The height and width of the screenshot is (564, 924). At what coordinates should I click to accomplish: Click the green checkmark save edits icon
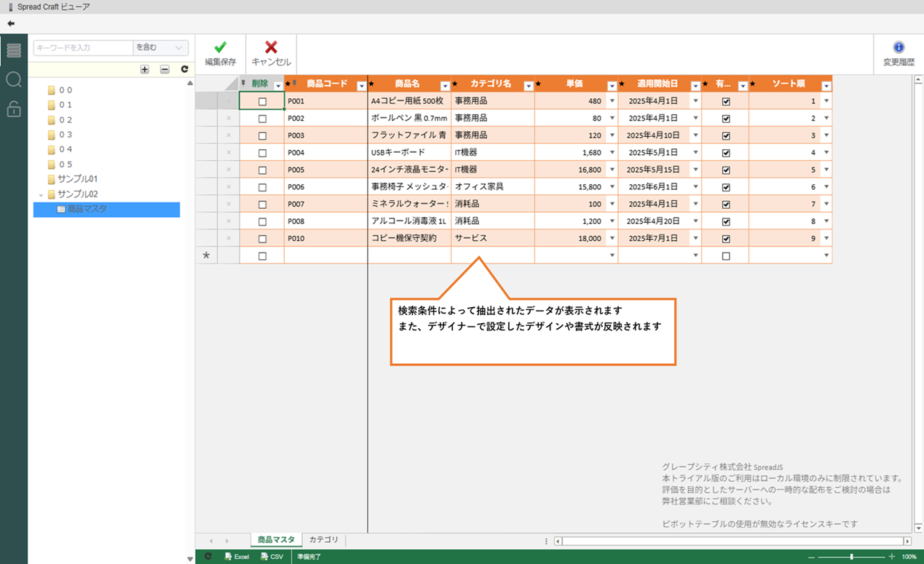(x=220, y=48)
